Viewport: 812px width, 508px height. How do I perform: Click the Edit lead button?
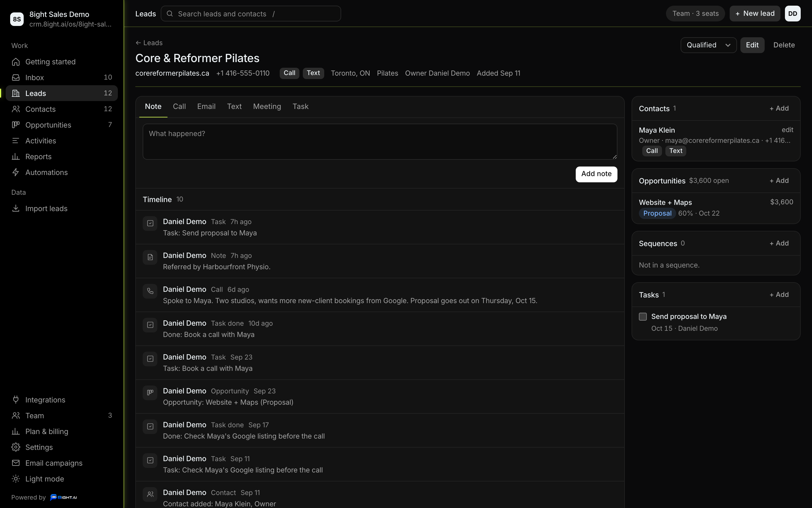click(752, 45)
